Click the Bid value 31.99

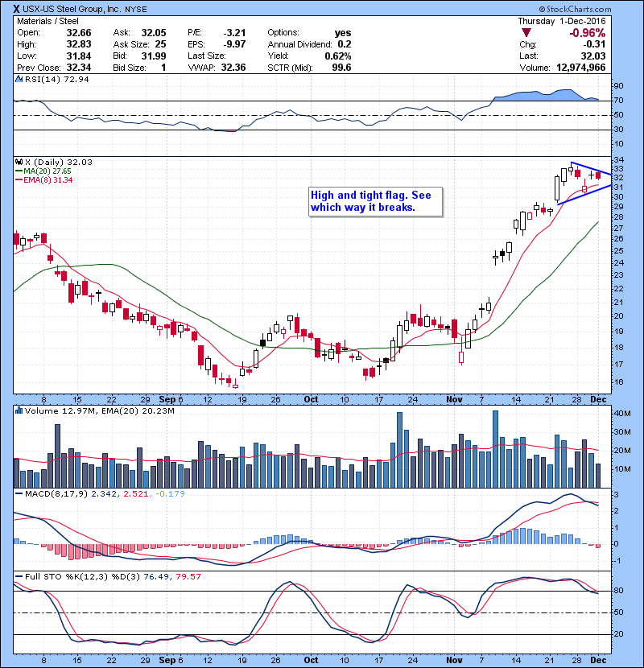pyautogui.click(x=154, y=56)
